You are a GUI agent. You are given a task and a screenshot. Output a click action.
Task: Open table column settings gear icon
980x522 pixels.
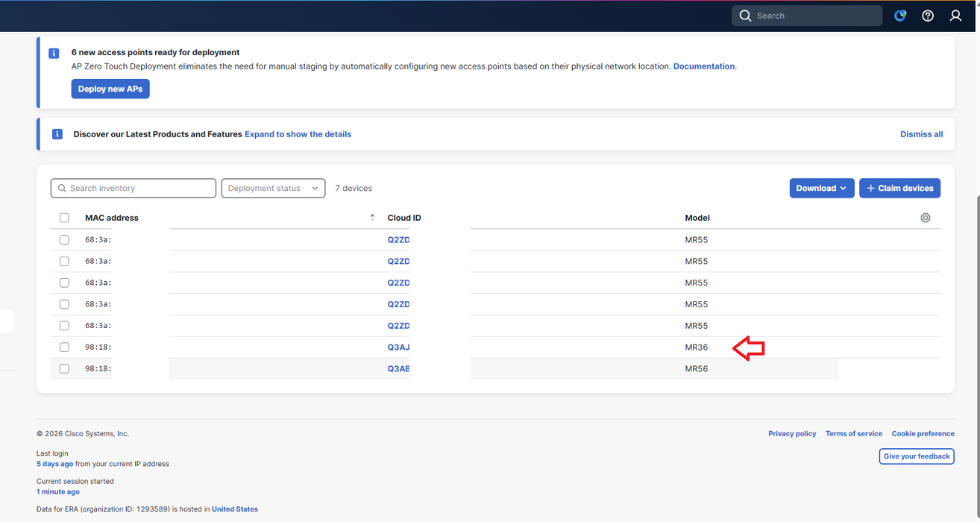click(926, 218)
